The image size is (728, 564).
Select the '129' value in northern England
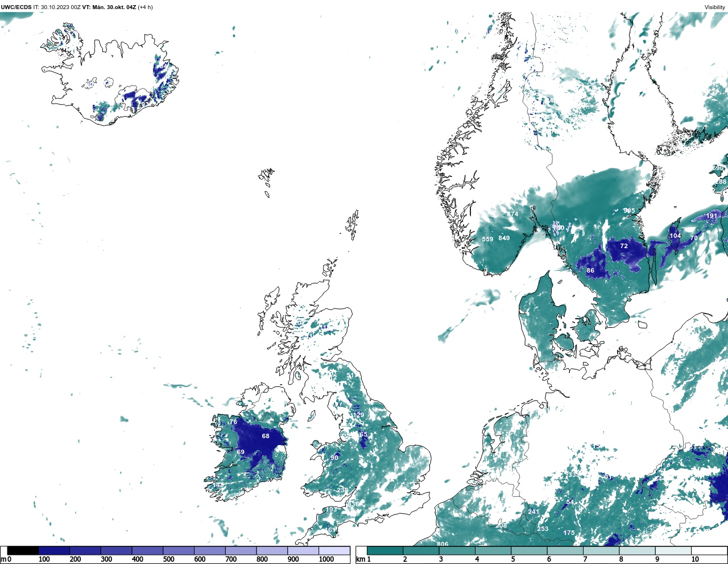(359, 415)
